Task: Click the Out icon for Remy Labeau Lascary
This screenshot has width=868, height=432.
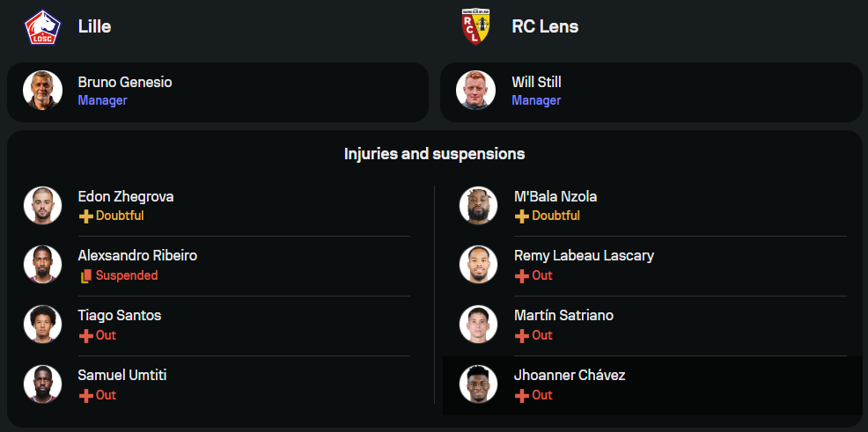Action: (521, 275)
